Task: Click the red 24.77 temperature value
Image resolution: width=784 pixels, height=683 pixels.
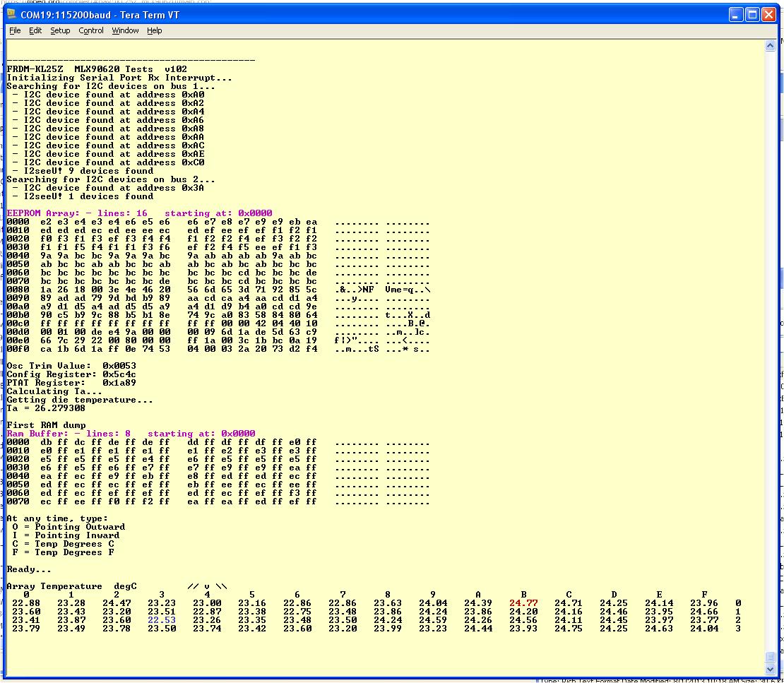Action: click(523, 603)
